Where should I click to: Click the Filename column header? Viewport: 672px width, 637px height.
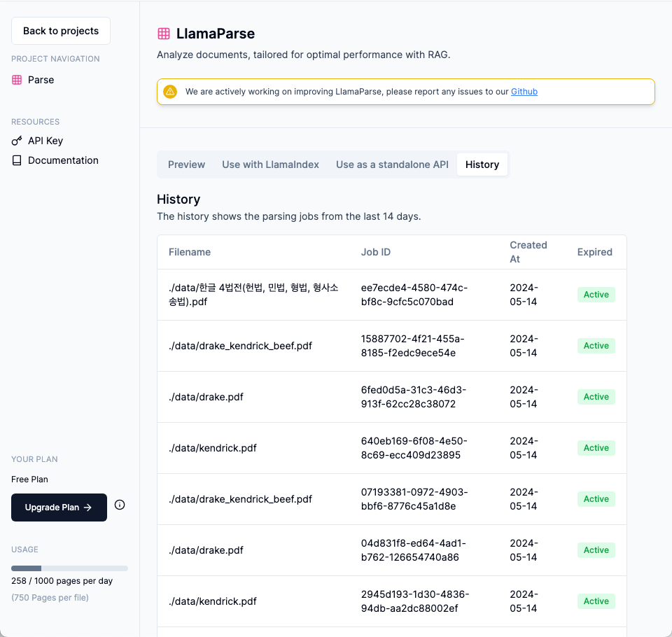coord(190,252)
